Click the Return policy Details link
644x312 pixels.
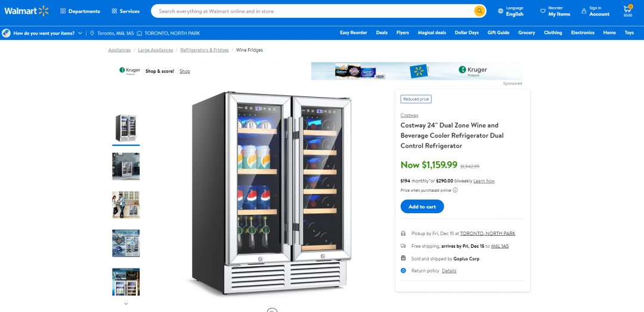pyautogui.click(x=449, y=271)
